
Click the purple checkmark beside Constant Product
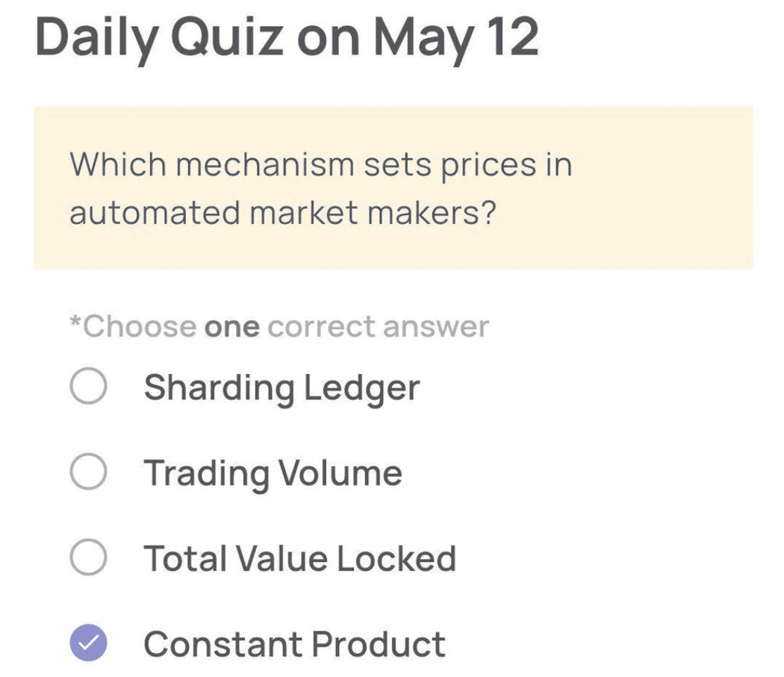click(89, 644)
